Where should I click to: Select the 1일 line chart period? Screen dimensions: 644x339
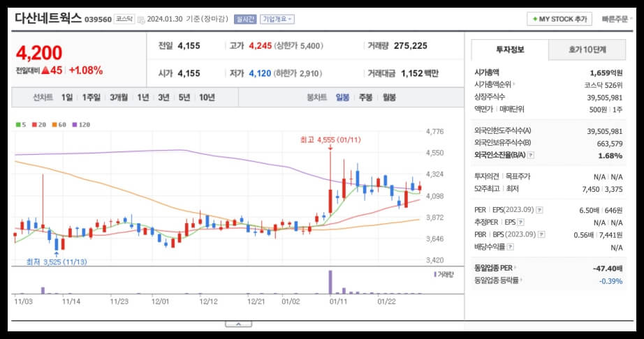67,98
